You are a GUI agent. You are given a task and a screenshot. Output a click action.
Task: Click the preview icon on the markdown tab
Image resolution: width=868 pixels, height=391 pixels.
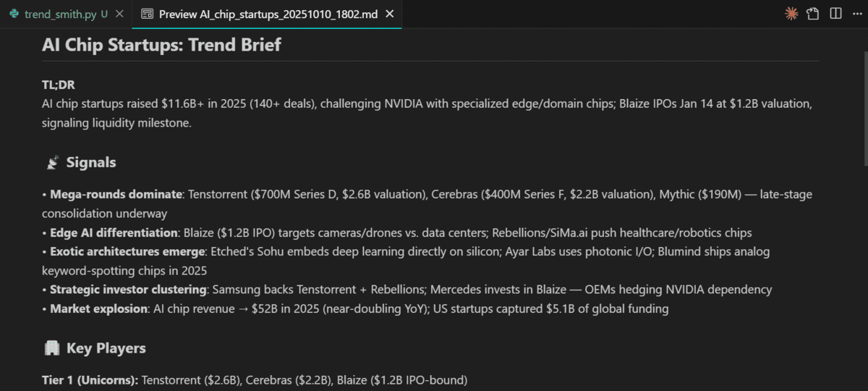click(147, 14)
